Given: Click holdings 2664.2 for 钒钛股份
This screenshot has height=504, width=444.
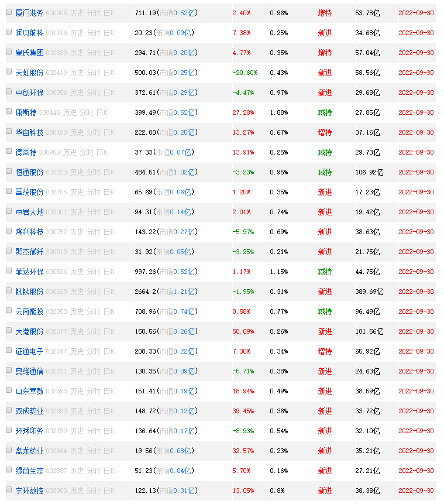Looking at the screenshot, I should pyautogui.click(x=146, y=292).
